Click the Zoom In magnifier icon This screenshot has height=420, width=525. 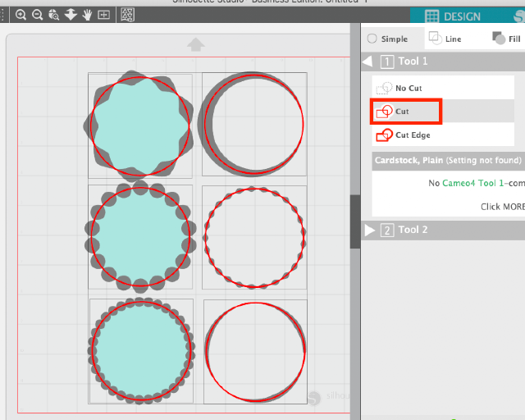pyautogui.click(x=21, y=15)
